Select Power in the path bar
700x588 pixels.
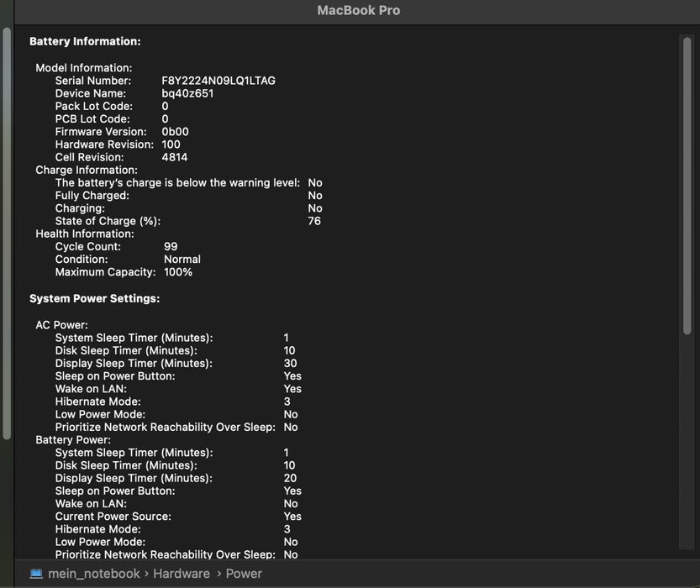[x=244, y=573]
